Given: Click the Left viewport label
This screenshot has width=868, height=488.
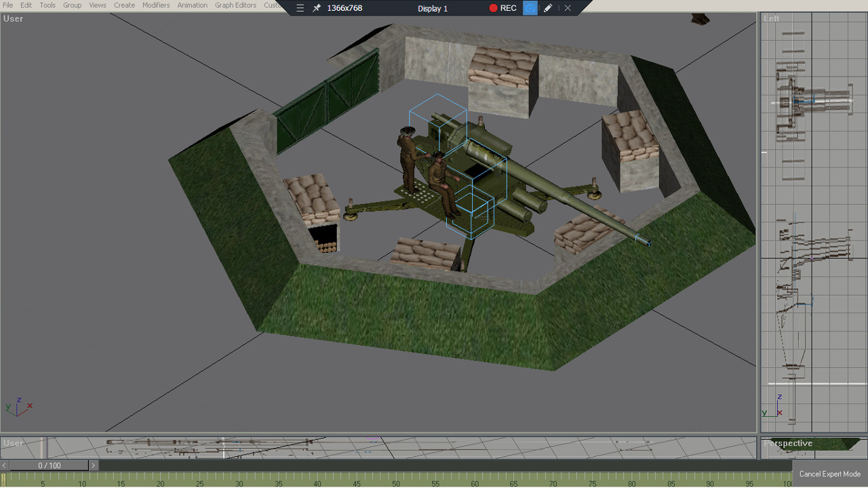Looking at the screenshot, I should (772, 18).
